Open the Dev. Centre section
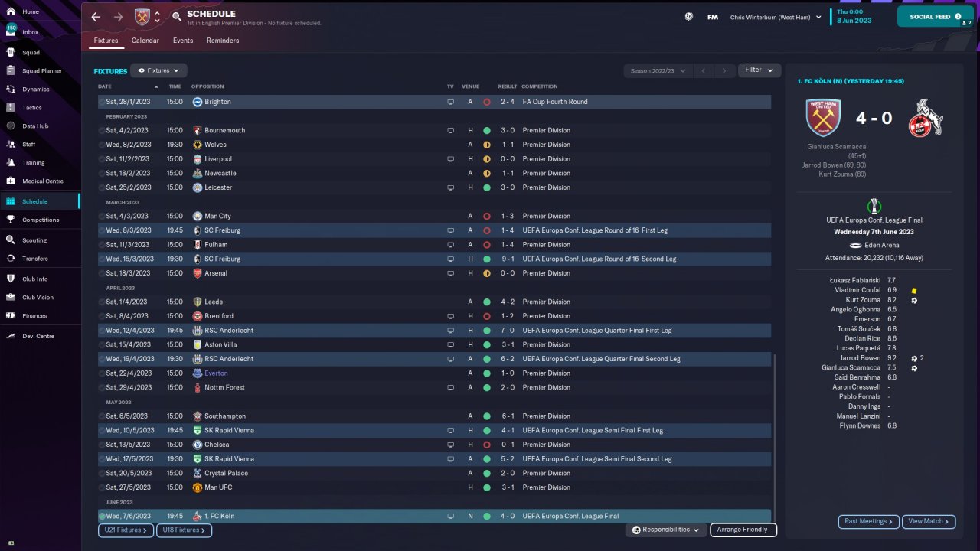980x551 pixels. click(40, 336)
